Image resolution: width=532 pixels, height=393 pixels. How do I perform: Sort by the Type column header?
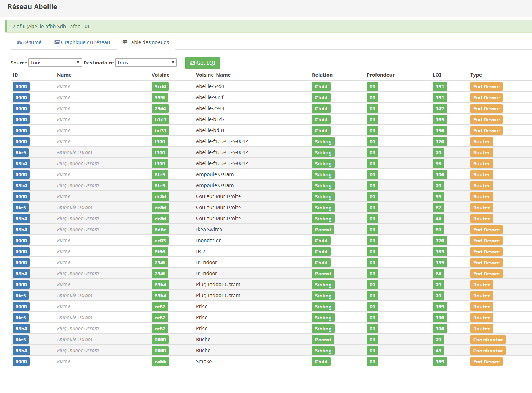[x=476, y=75]
